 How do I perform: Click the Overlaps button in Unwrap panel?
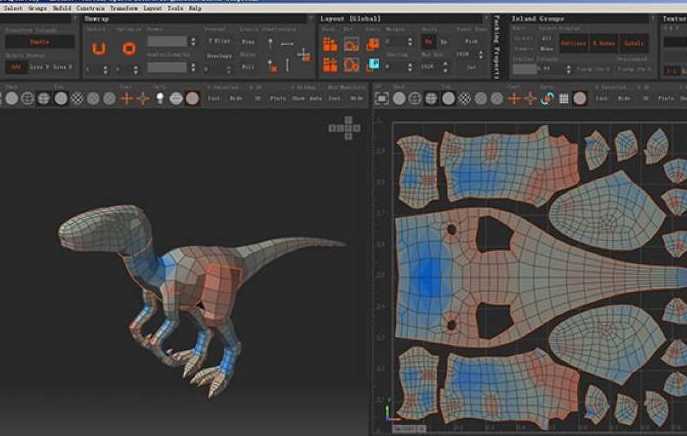219,56
